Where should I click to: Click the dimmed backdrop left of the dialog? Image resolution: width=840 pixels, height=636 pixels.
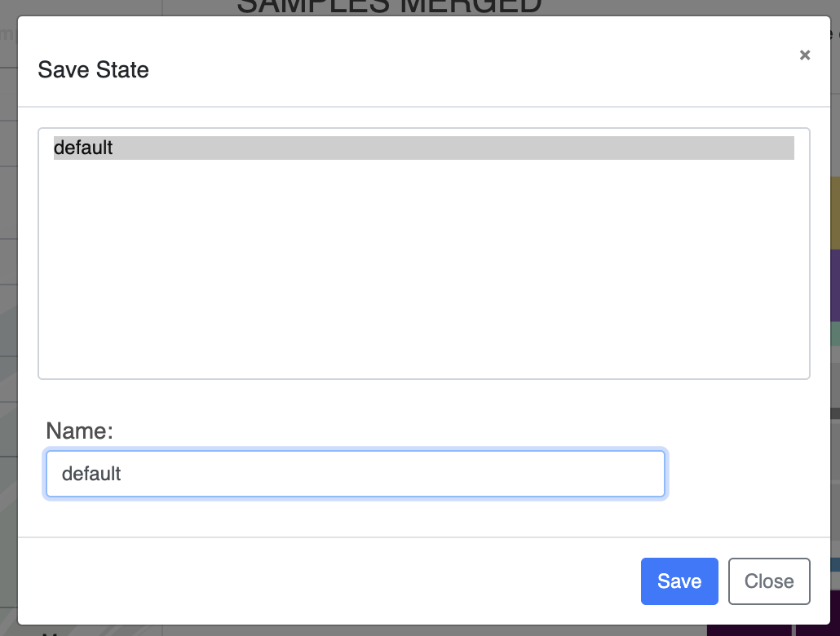tap(8, 326)
